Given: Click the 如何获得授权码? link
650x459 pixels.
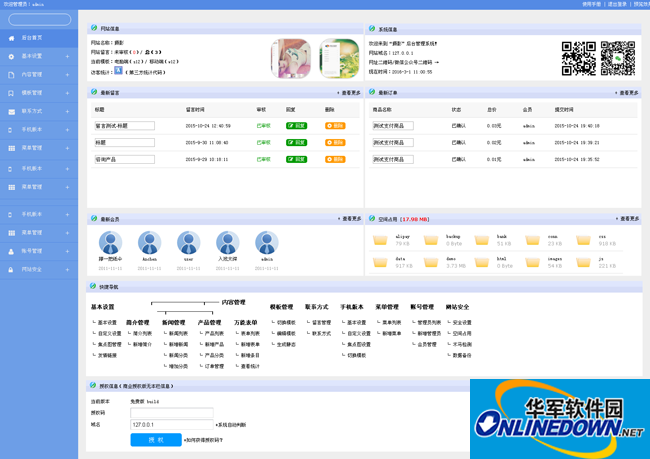Looking at the screenshot, I should 204,440.
